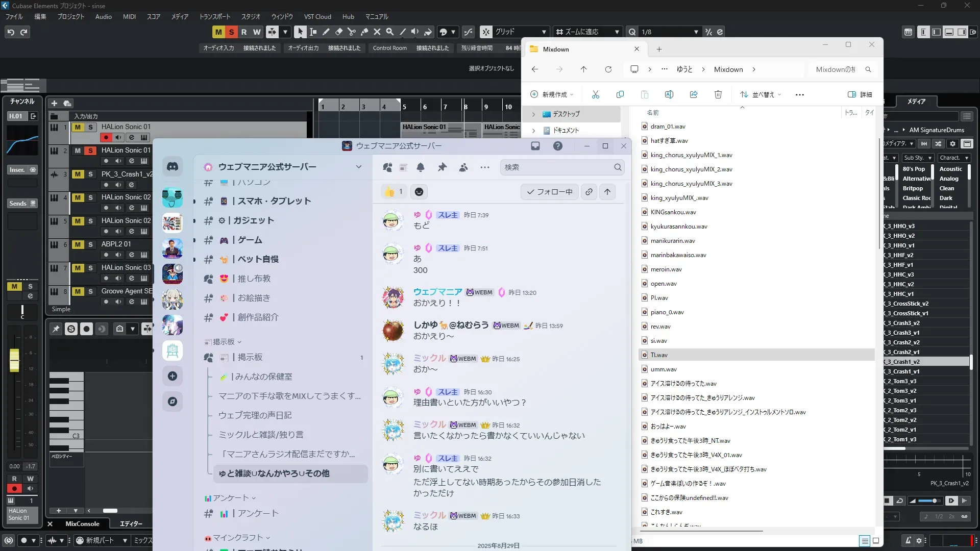Open Discord pinned messages icon

point(442,167)
